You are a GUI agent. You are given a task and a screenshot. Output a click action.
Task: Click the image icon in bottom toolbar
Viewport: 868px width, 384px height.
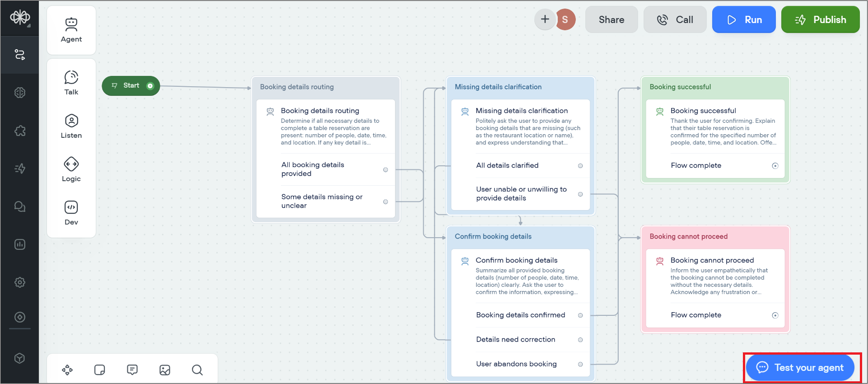[165, 370]
